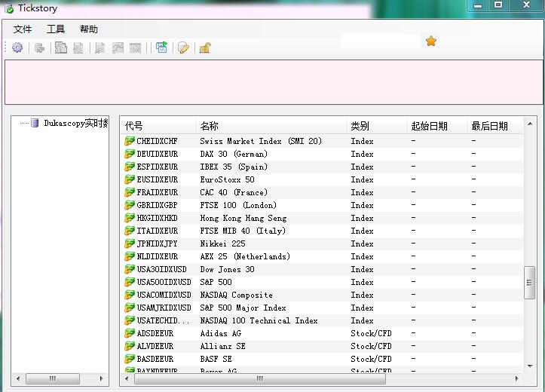Click the symbol list scroll left arrow
The image size is (545, 392).
click(127, 378)
